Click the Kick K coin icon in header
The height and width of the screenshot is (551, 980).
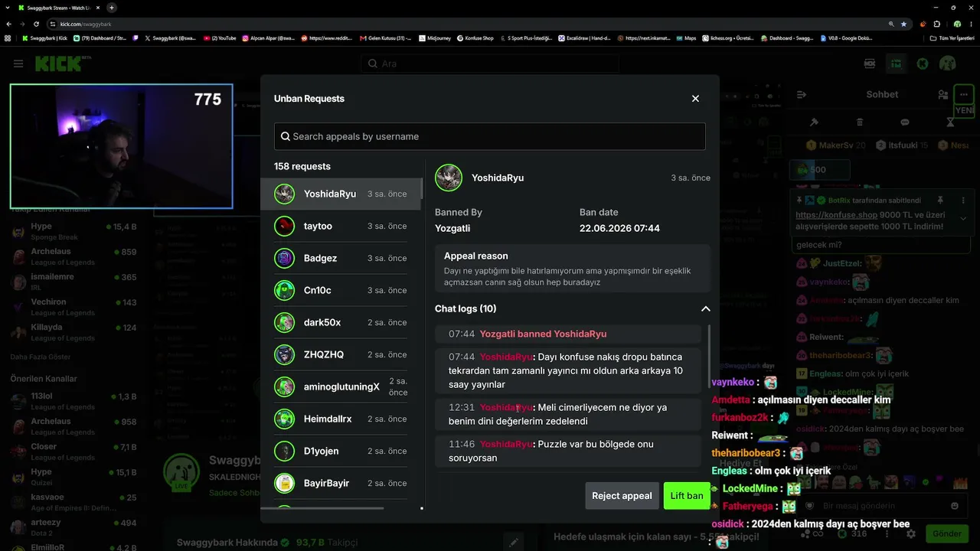923,64
